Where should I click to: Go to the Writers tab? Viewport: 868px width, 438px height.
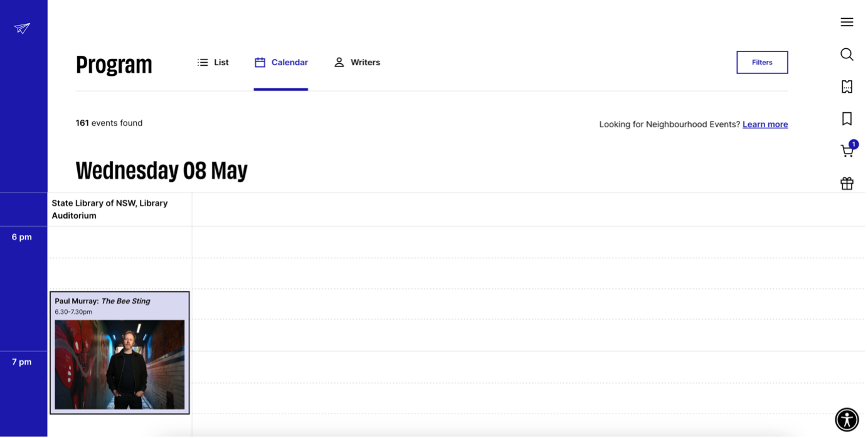pyautogui.click(x=357, y=63)
